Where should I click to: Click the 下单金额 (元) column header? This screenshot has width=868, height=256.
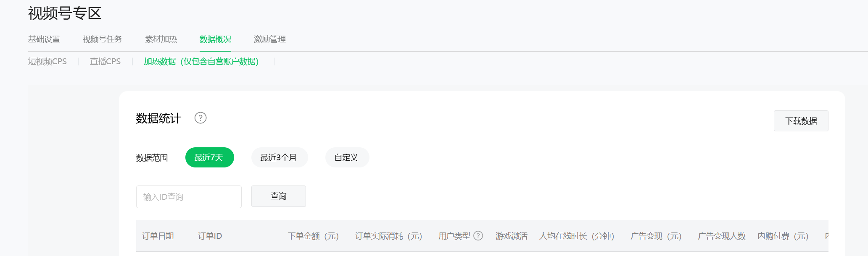(x=313, y=236)
